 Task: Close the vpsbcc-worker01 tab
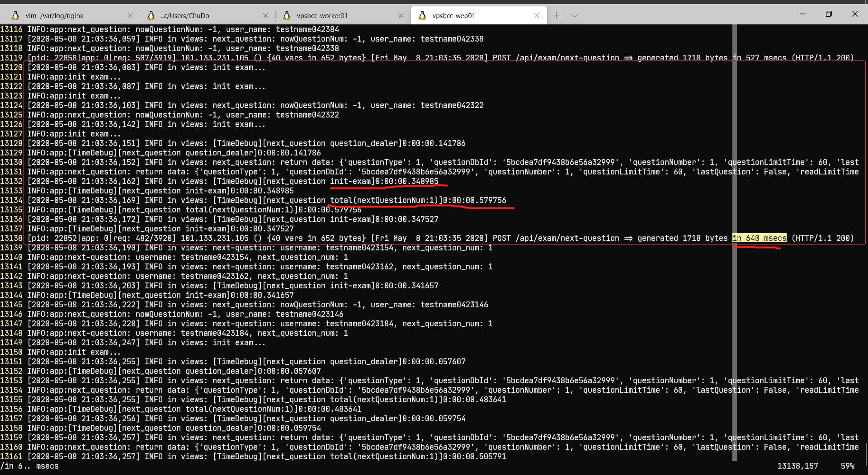401,15
